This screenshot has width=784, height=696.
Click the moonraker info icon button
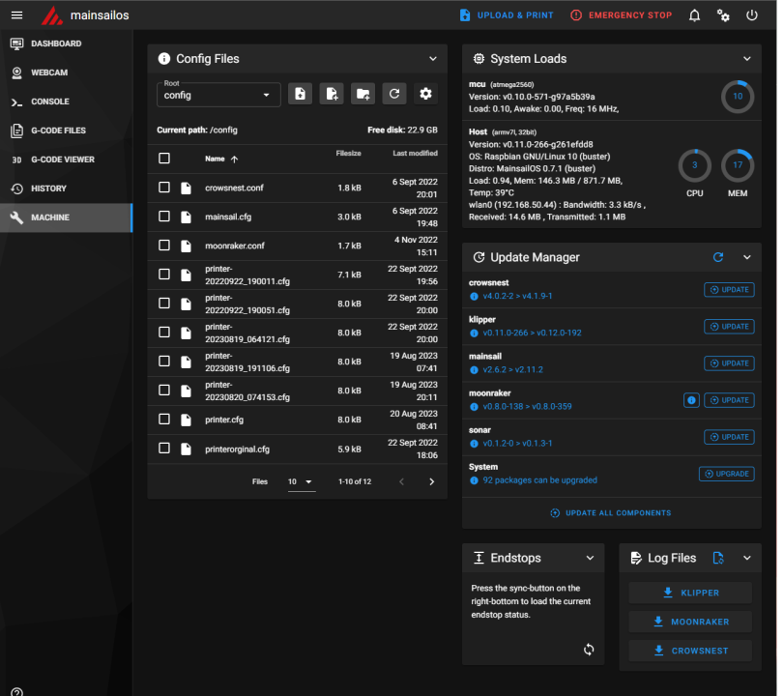coord(691,400)
